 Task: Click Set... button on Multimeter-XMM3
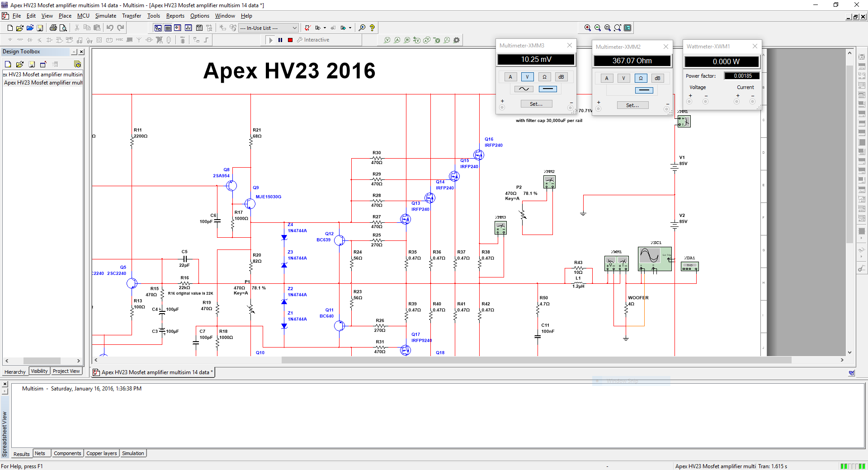(536, 104)
